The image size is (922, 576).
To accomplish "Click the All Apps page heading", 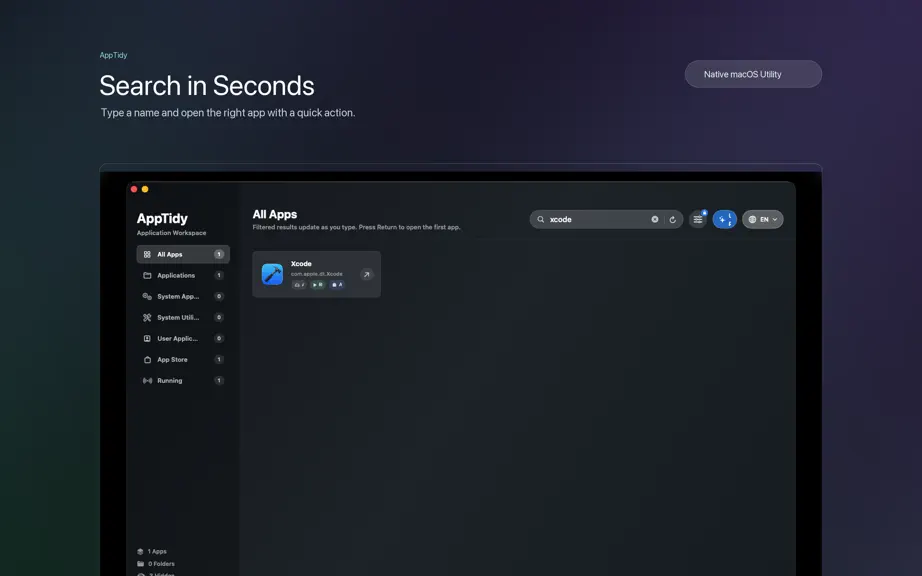I will (275, 215).
